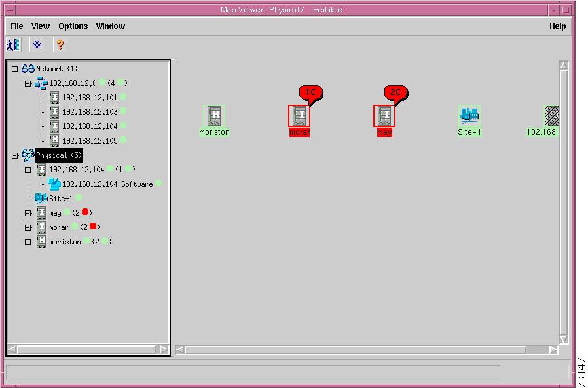The image size is (588, 388).
Task: Select the moriston device icon in map
Action: (214, 116)
